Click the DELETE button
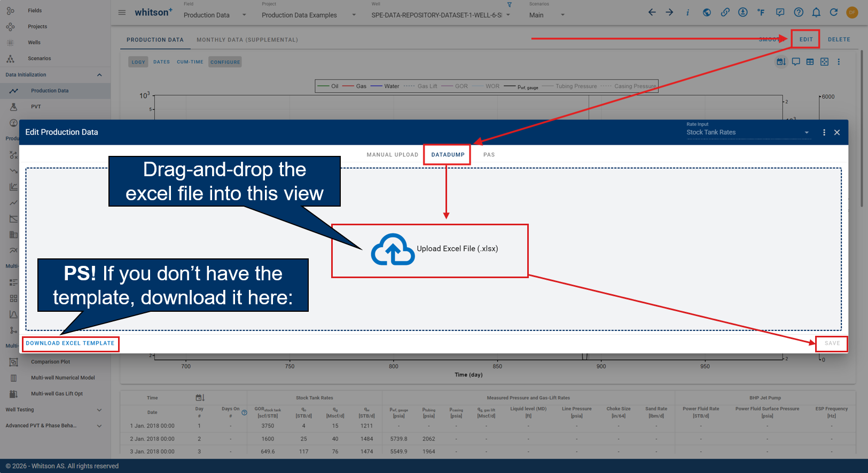Screen dimensions: 868x473 (839, 40)
